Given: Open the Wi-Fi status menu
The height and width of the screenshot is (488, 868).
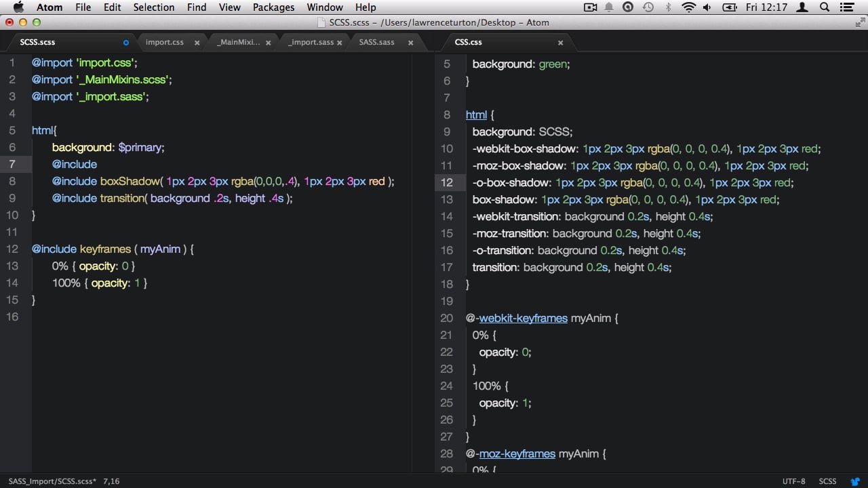Looking at the screenshot, I should pyautogui.click(x=689, y=7).
